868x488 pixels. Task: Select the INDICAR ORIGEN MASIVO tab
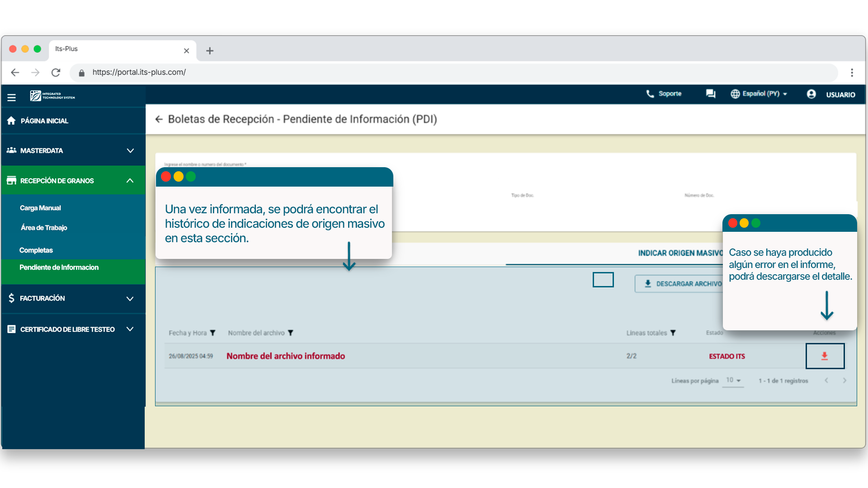click(679, 253)
